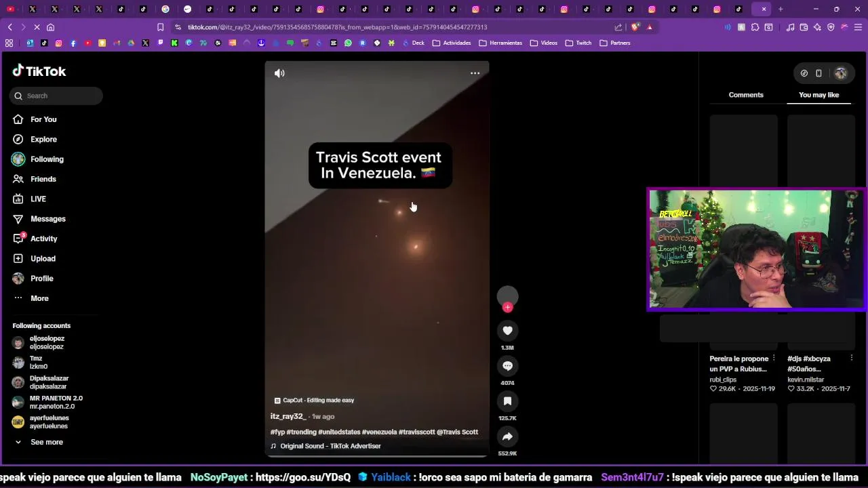Viewport: 868px width, 488px height.
Task: Go to the For You feed
Action: pos(43,119)
